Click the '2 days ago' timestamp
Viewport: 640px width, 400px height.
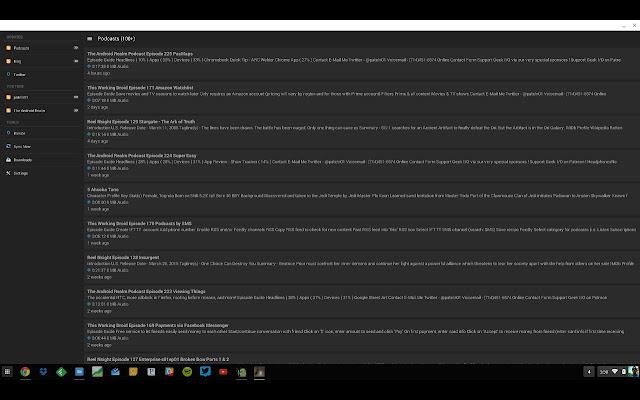[x=98, y=107]
